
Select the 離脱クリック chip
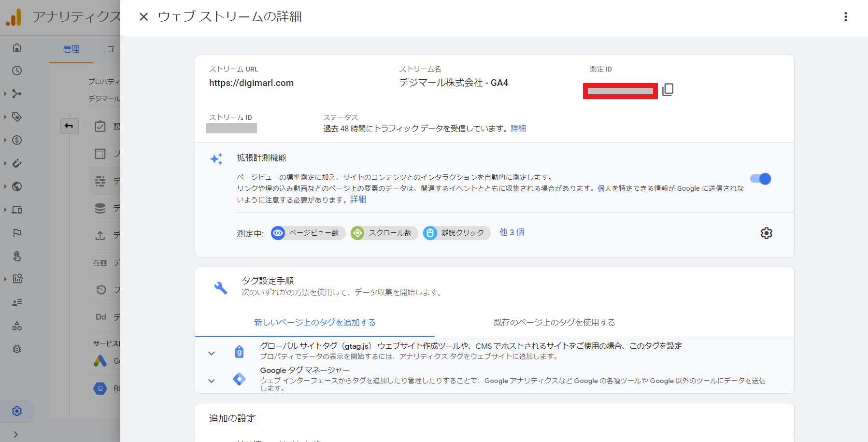pyautogui.click(x=456, y=233)
